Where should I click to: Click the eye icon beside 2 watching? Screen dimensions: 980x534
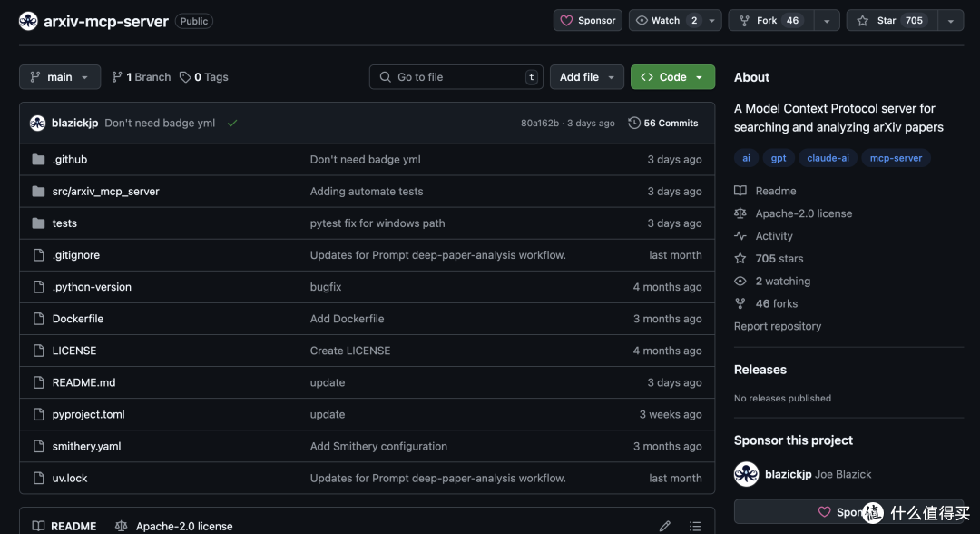pos(740,281)
